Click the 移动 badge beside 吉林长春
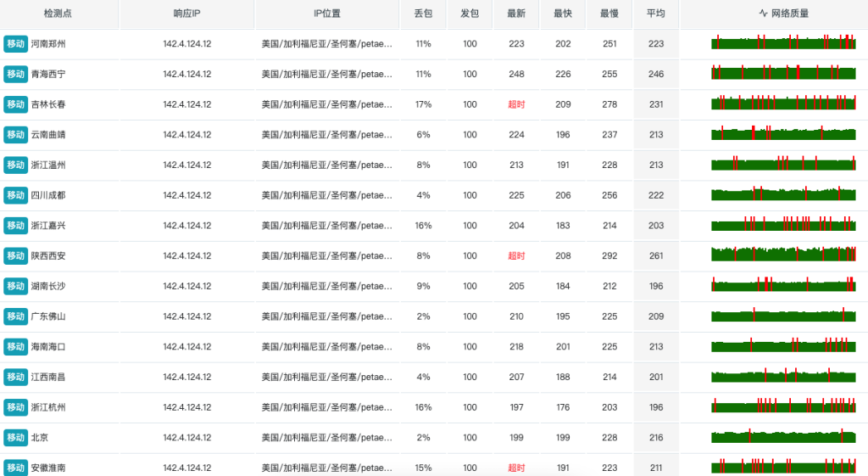This screenshot has width=868, height=476. (15, 104)
